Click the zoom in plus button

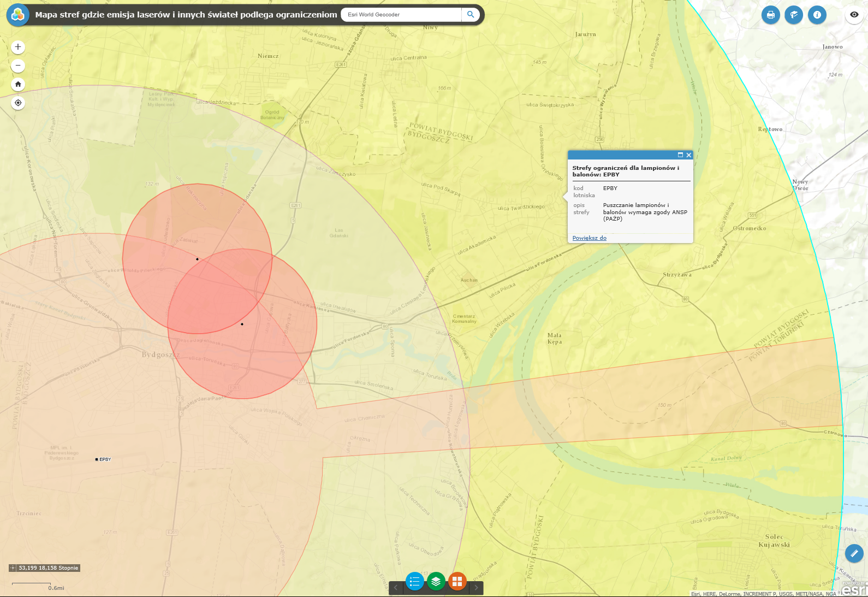click(x=18, y=47)
